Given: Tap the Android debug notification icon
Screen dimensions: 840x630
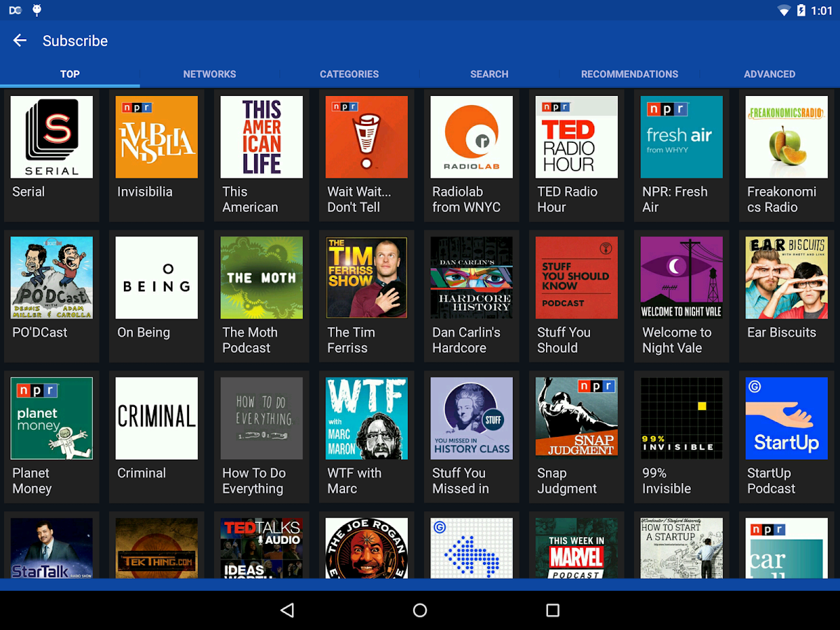Looking at the screenshot, I should 37,10.
